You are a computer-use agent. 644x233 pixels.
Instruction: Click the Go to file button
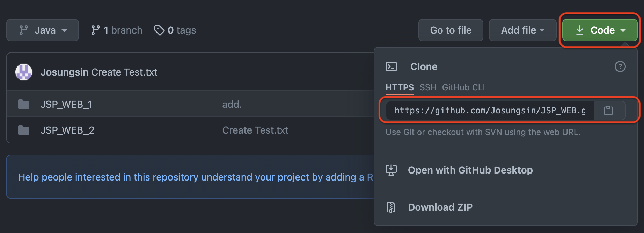tap(451, 30)
